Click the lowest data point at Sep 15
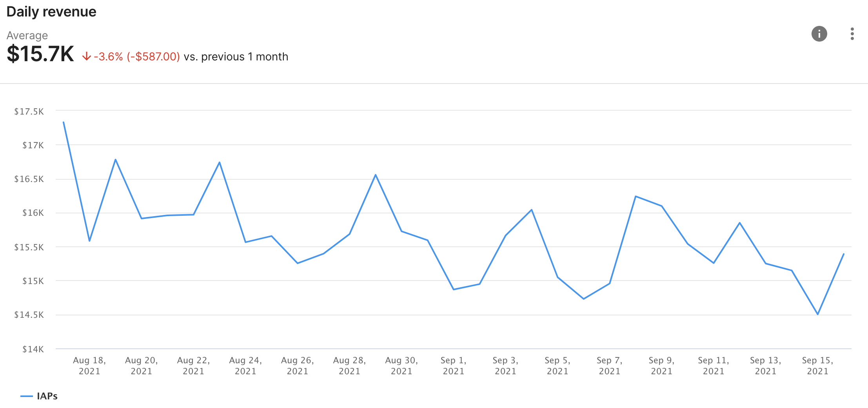Image resolution: width=868 pixels, height=408 pixels. (x=817, y=314)
